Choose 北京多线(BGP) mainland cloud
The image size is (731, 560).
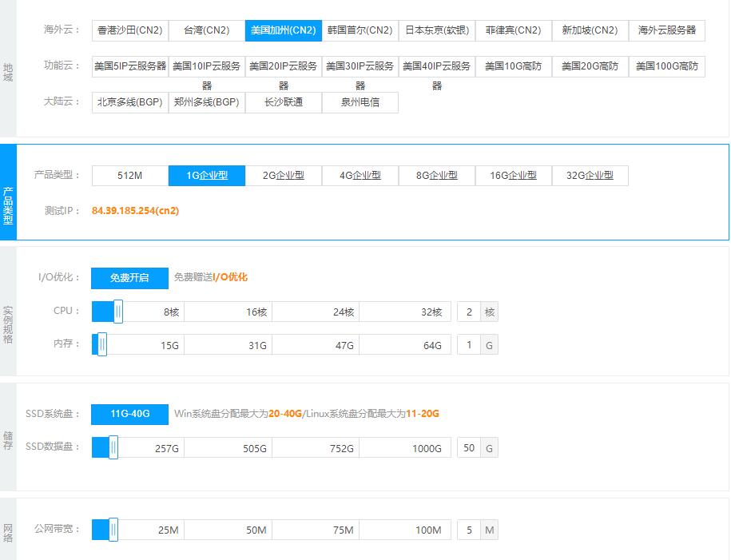[129, 102]
